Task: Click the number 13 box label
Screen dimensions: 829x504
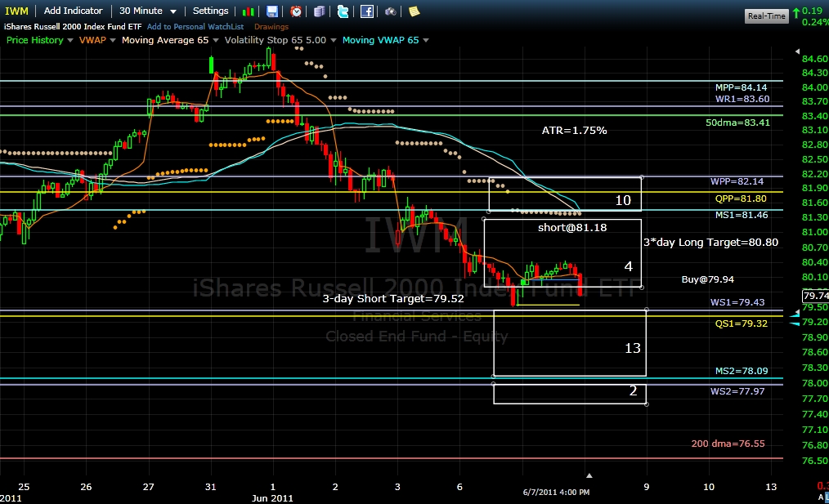Action: [632, 348]
